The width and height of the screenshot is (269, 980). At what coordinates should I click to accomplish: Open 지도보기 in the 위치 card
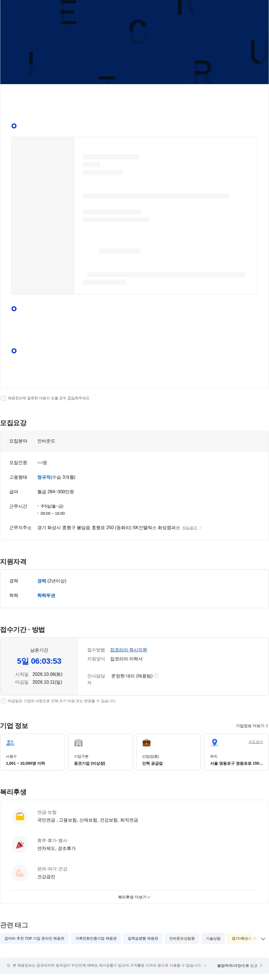click(256, 742)
